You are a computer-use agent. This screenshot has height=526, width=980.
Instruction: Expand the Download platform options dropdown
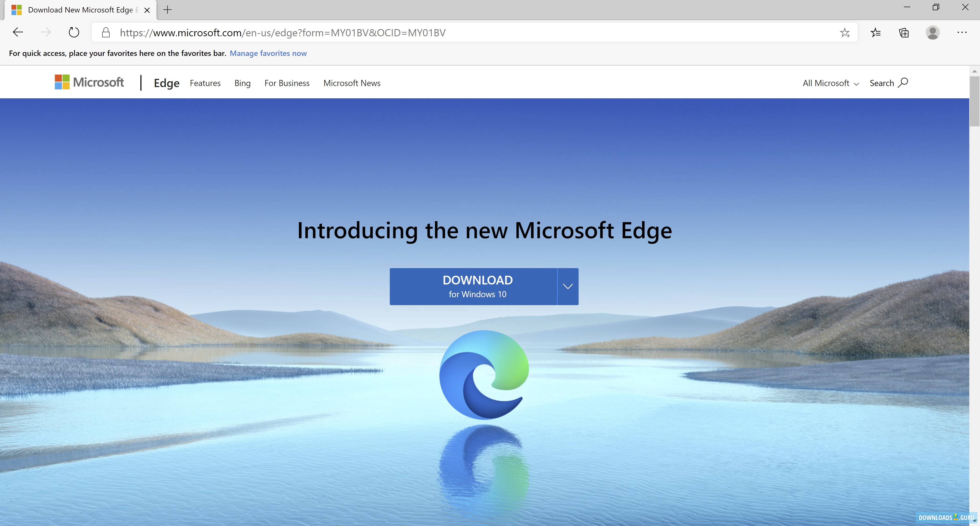567,286
